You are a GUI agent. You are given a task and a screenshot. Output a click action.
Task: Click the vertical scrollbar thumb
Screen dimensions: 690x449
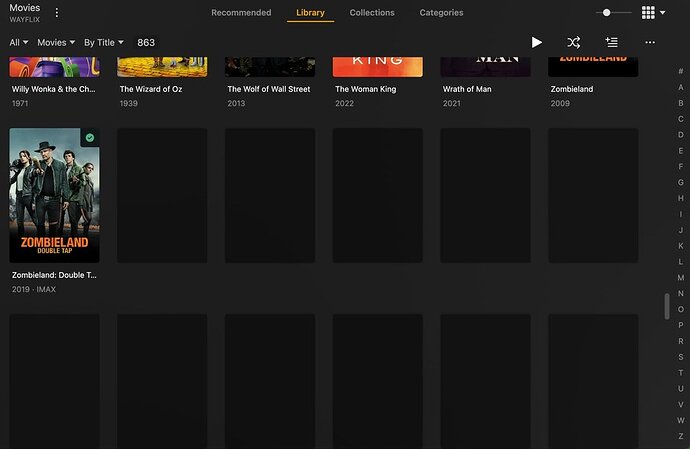tap(667, 306)
